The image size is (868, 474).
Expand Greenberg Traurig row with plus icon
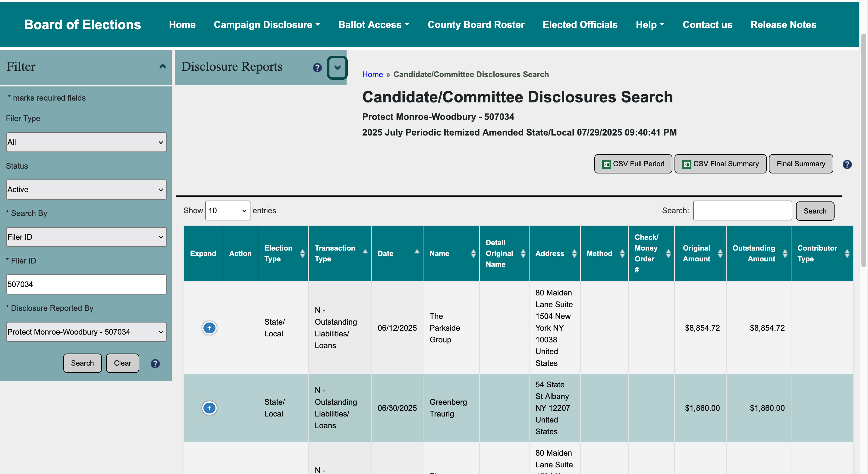click(x=209, y=408)
